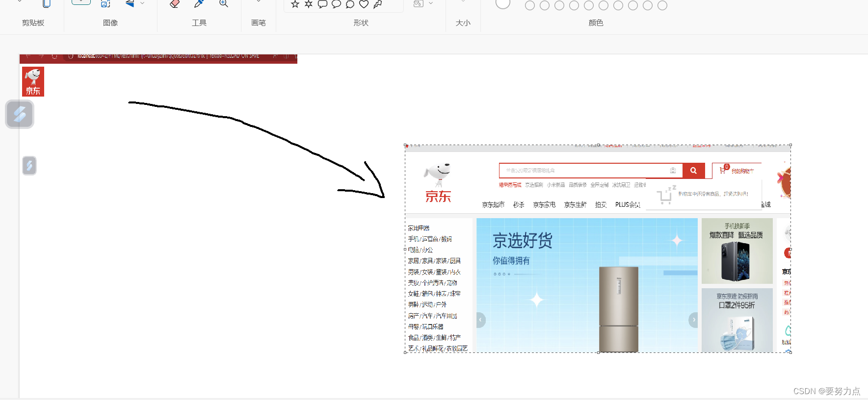Open the shape fill dropdown arrow

[431, 3]
